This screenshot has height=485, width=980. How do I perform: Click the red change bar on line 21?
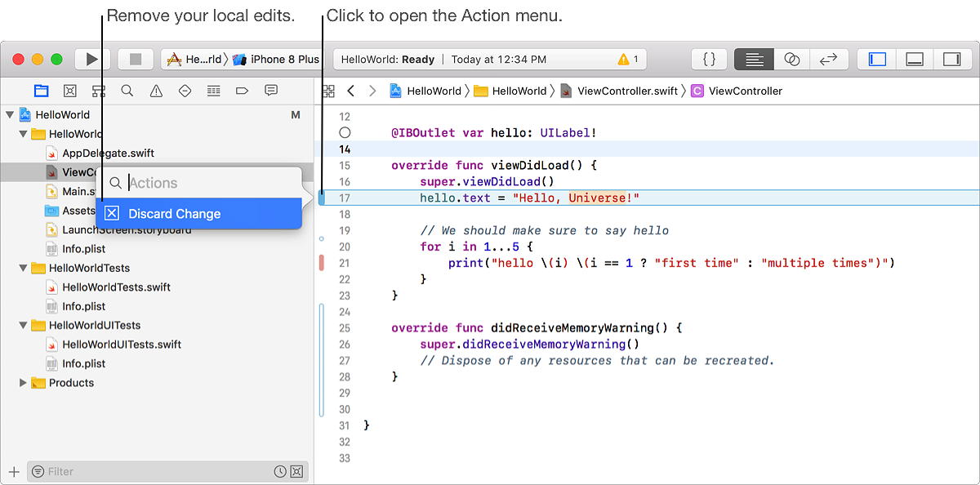[322, 263]
